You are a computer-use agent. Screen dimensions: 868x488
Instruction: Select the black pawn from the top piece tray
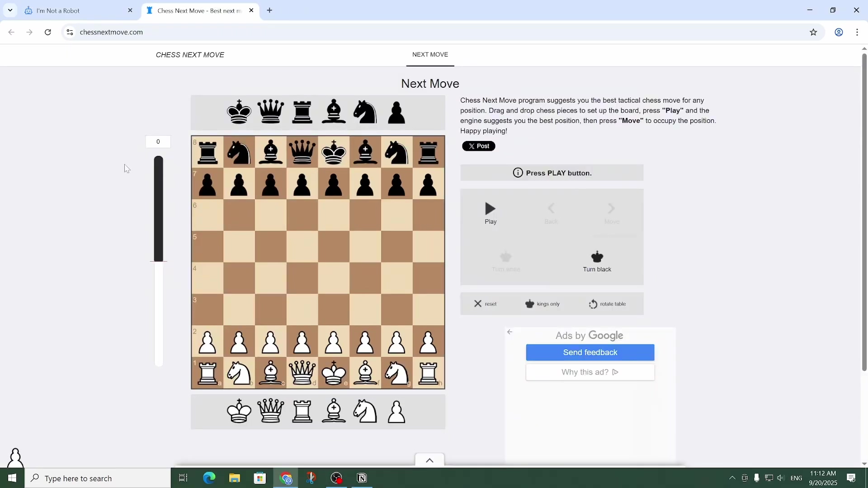[x=397, y=112]
